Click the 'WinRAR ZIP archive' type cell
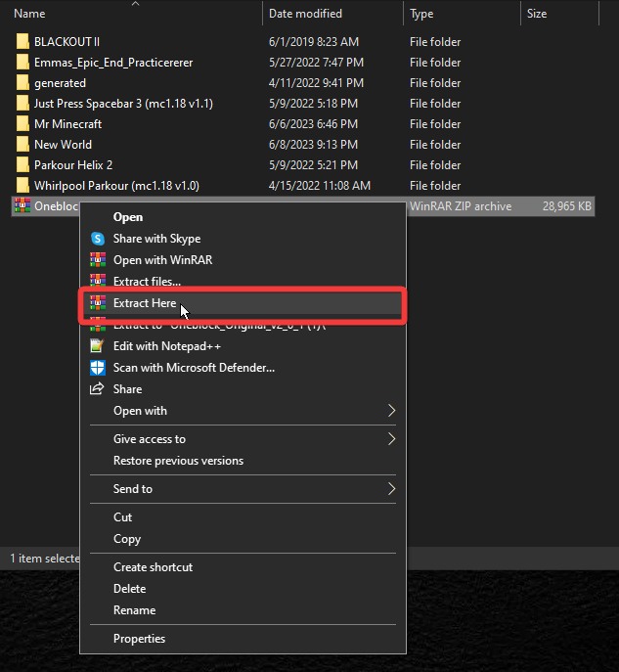Screen dimensions: 619x672 click(x=461, y=206)
